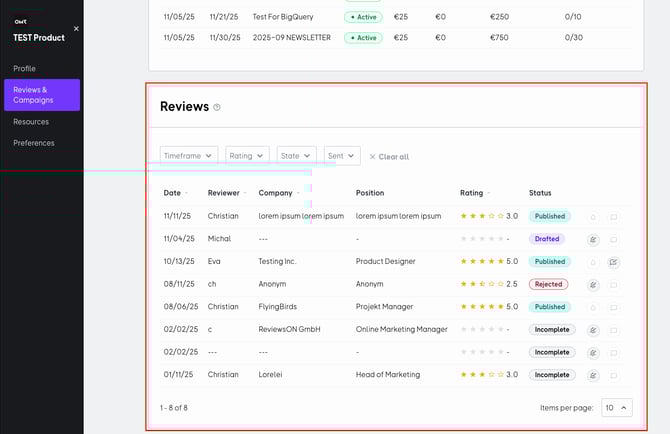Open the Rating filter dropdown

click(x=247, y=156)
